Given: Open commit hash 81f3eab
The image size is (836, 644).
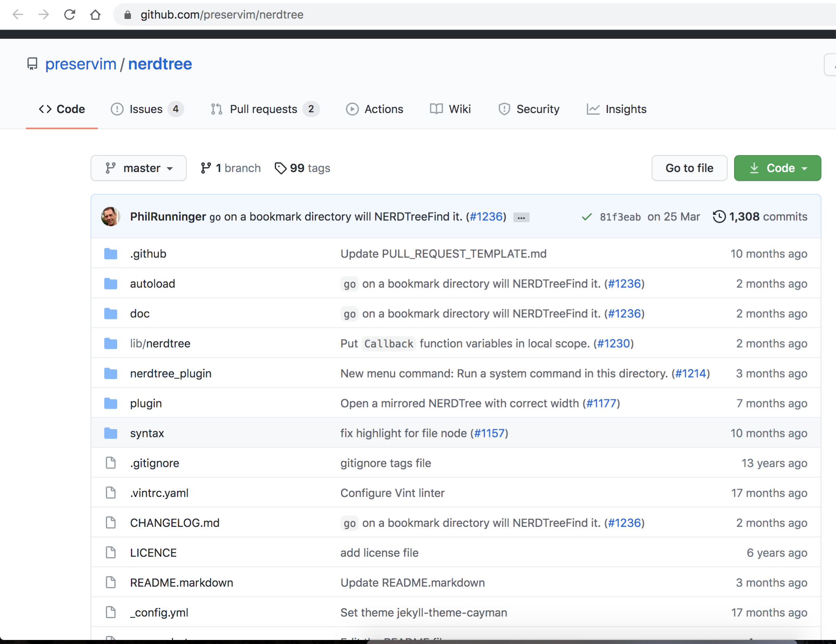Looking at the screenshot, I should [620, 217].
